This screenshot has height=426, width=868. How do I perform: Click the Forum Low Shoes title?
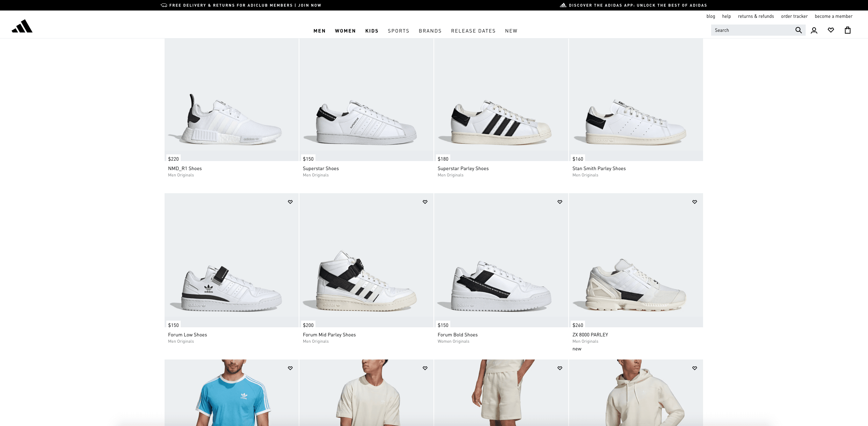(x=187, y=335)
